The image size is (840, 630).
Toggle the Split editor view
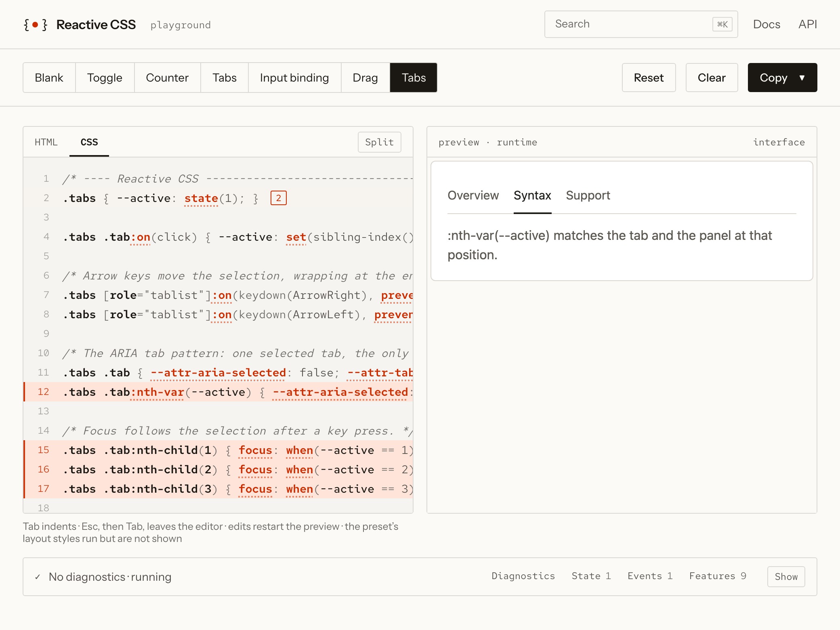click(380, 142)
